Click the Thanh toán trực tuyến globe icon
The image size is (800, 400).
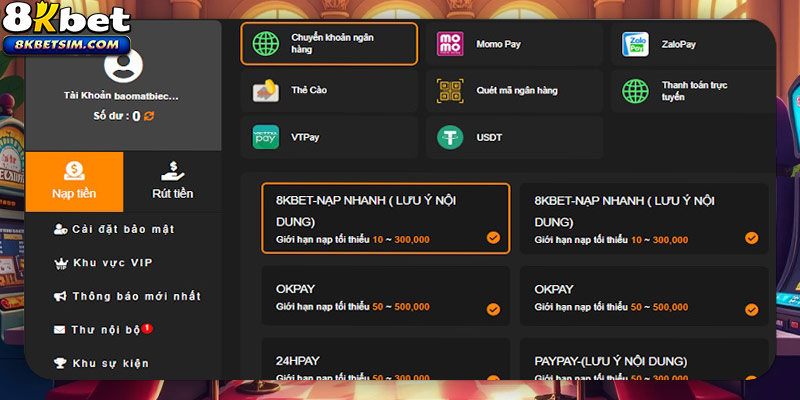coord(635,91)
